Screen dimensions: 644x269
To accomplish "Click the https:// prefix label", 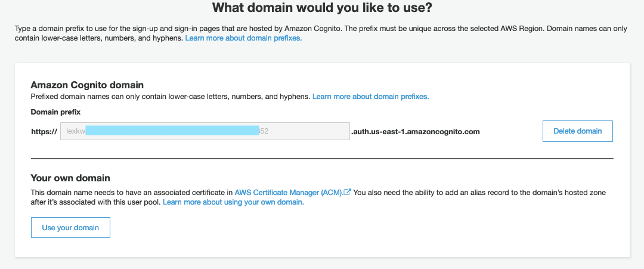I will [44, 131].
